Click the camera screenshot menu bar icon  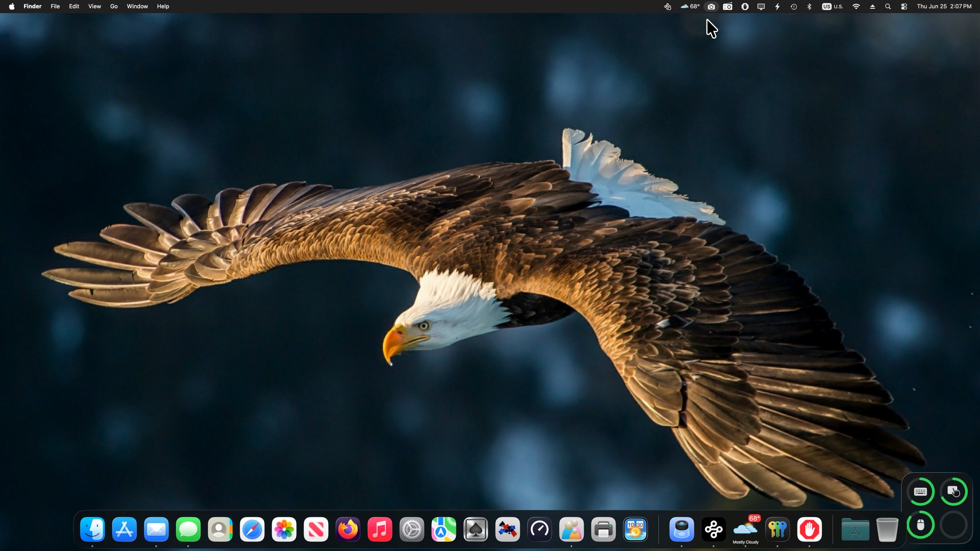[x=711, y=7]
